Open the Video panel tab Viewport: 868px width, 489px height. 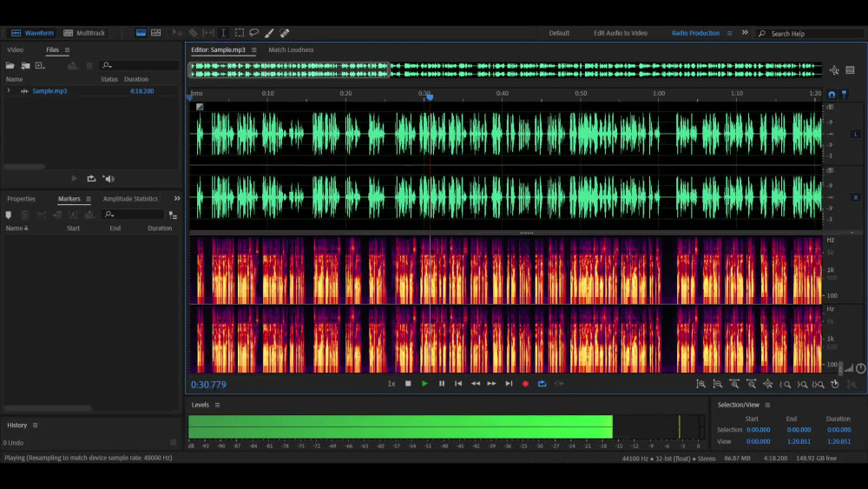pyautogui.click(x=15, y=50)
